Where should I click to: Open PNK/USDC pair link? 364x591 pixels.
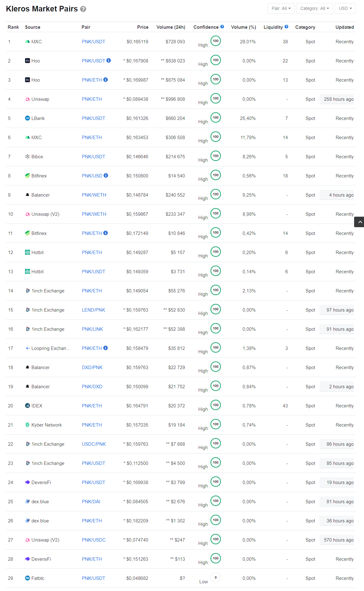(94, 540)
